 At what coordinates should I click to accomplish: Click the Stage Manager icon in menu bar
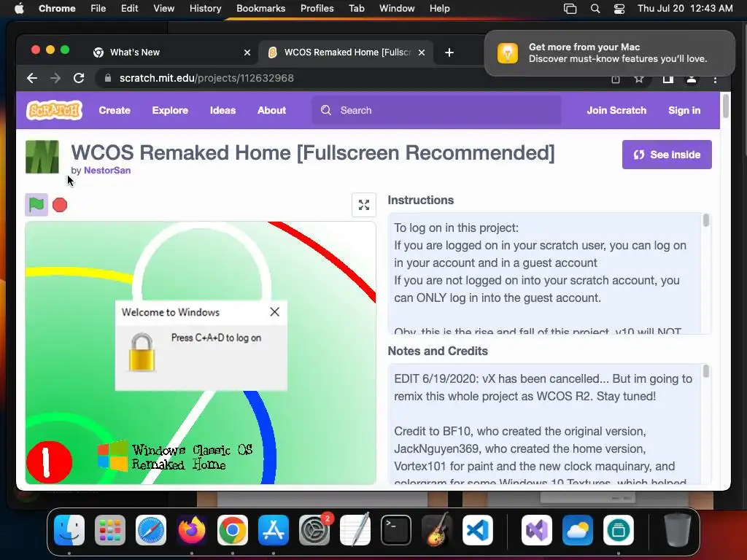pos(570,9)
